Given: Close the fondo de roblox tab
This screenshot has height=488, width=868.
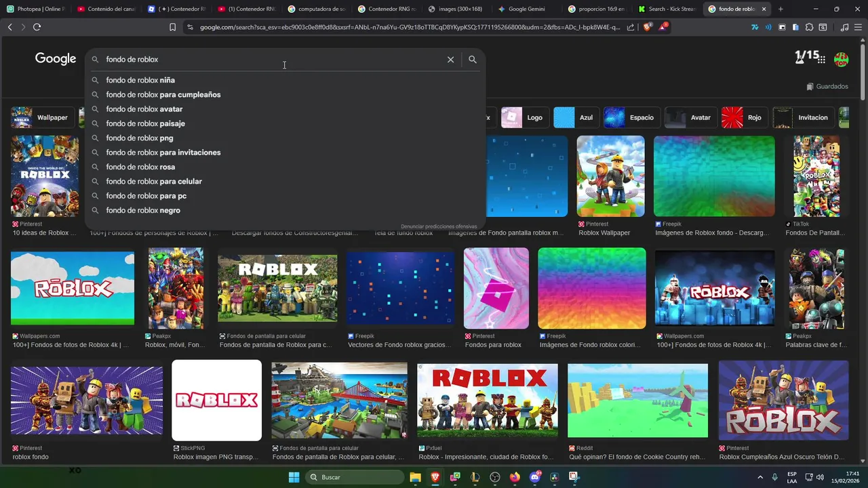Looking at the screenshot, I should (764, 9).
